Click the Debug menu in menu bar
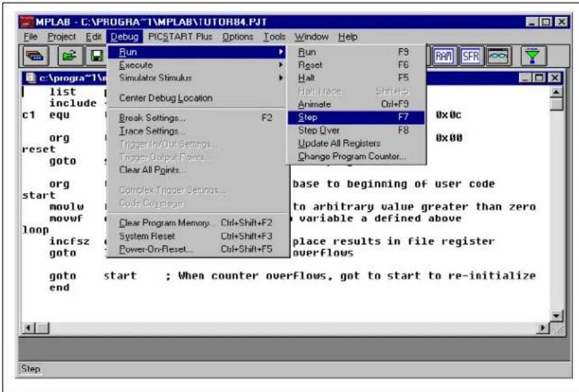Image resolution: width=579 pixels, height=392 pixels. [124, 37]
